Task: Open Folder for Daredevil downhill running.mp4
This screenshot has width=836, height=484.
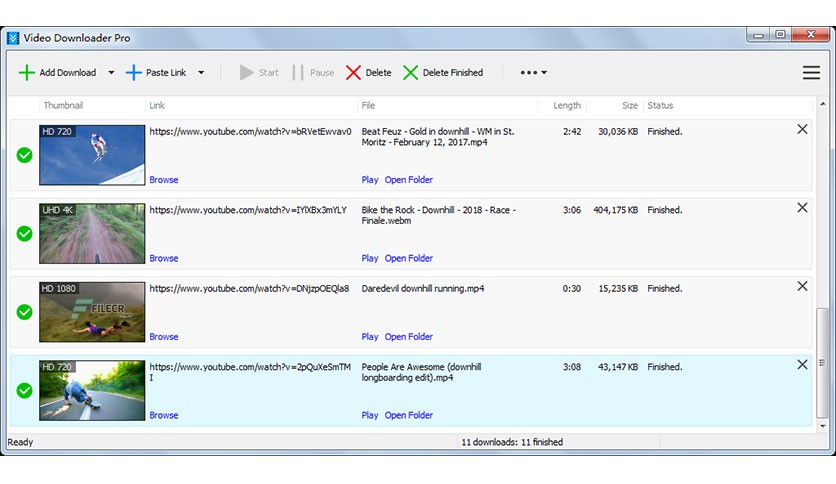Action: [x=408, y=337]
